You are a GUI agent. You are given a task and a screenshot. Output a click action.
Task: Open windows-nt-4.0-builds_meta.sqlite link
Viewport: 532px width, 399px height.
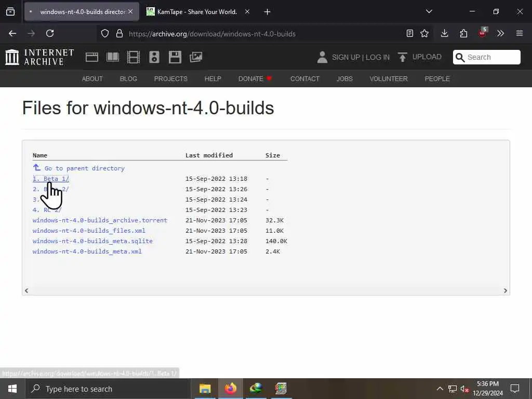92,241
